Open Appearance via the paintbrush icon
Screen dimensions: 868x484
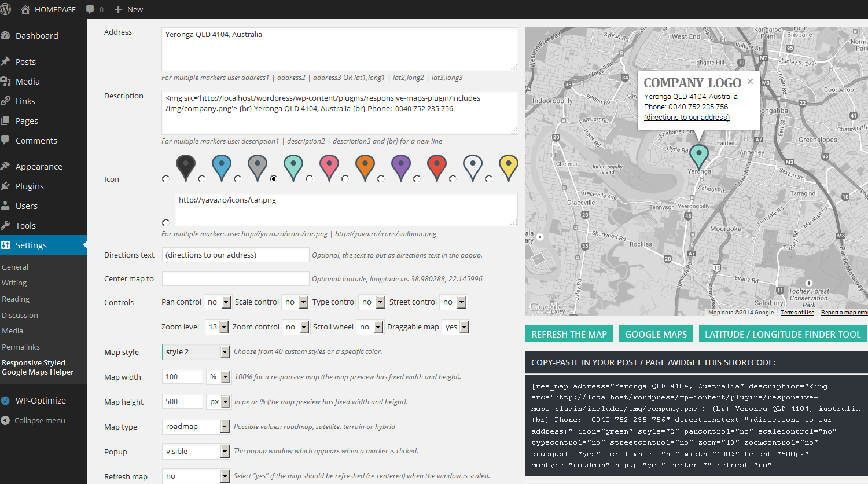(x=6, y=166)
